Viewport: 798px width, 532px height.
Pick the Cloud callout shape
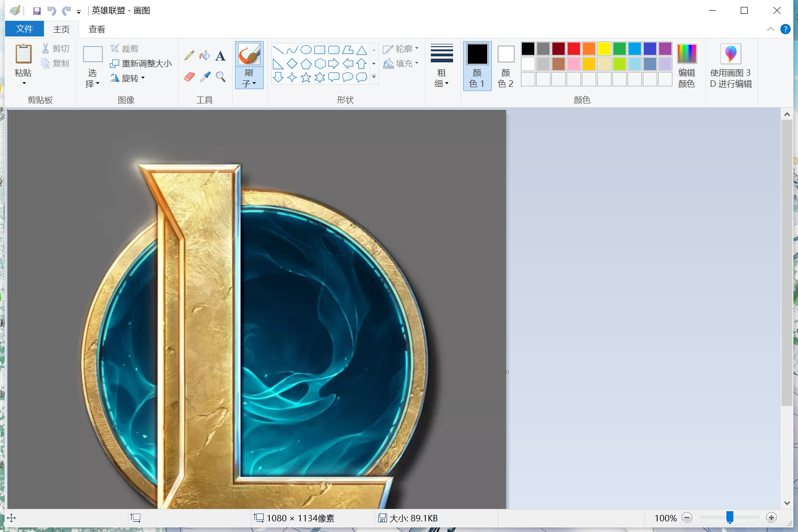click(x=362, y=77)
